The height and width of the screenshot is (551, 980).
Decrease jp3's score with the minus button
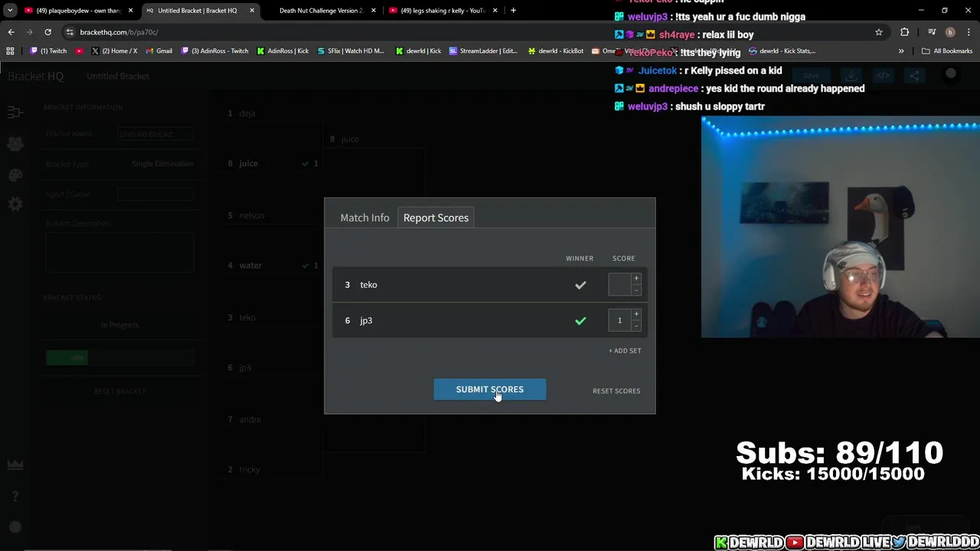(x=635, y=326)
